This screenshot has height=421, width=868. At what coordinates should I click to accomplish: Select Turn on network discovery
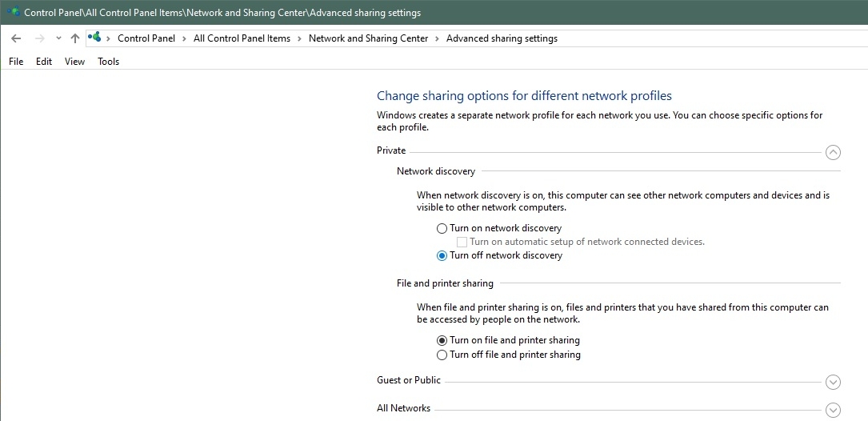click(442, 228)
